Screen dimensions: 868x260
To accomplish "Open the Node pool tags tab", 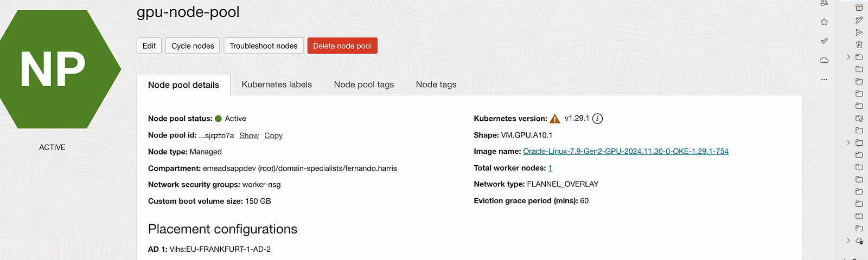I will click(x=364, y=84).
